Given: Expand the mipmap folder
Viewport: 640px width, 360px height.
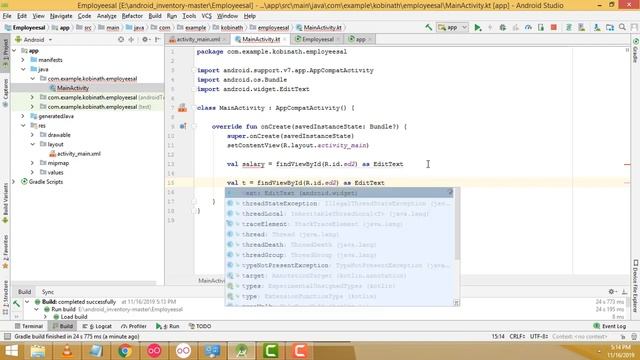Looking at the screenshot, I should [32, 163].
